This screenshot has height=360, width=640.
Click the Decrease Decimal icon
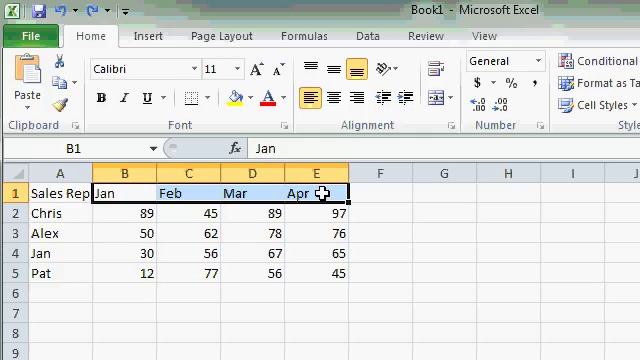pos(500,105)
